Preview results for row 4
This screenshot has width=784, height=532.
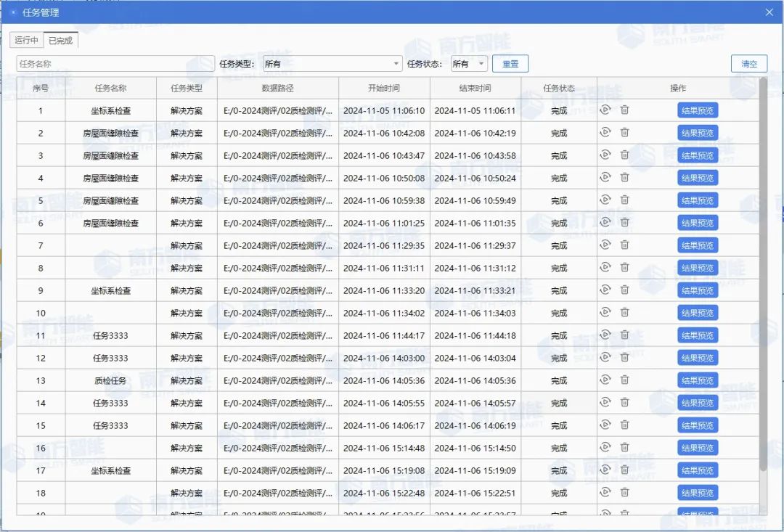(698, 178)
